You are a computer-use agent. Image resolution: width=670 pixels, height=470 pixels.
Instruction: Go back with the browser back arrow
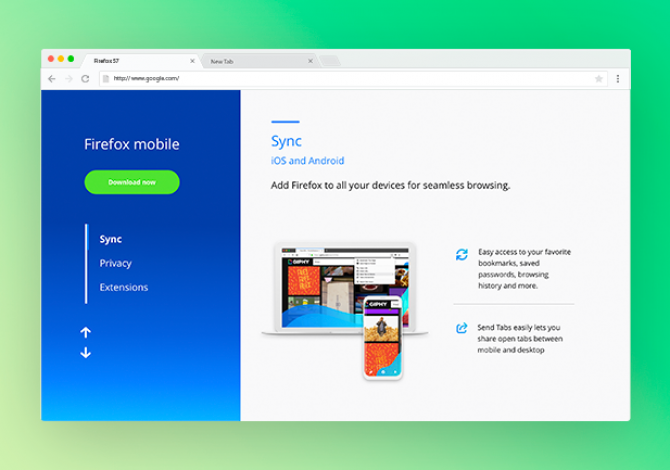point(52,79)
